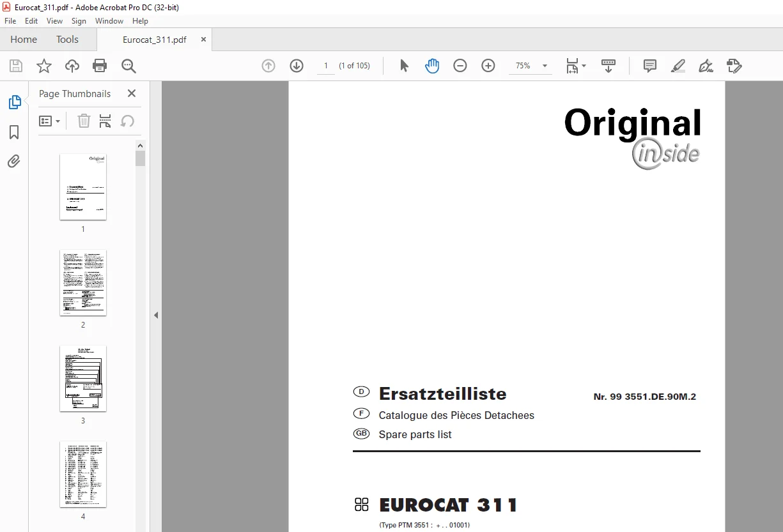Click "Spare parts list" text
This screenshot has height=532, width=783.
[x=415, y=434]
